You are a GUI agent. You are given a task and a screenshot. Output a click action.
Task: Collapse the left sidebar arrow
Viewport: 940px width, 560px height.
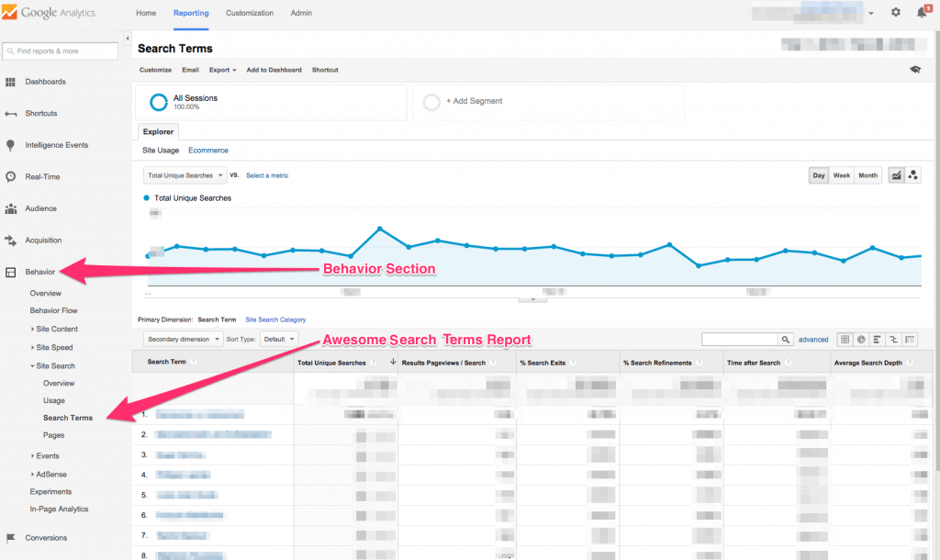(127, 39)
